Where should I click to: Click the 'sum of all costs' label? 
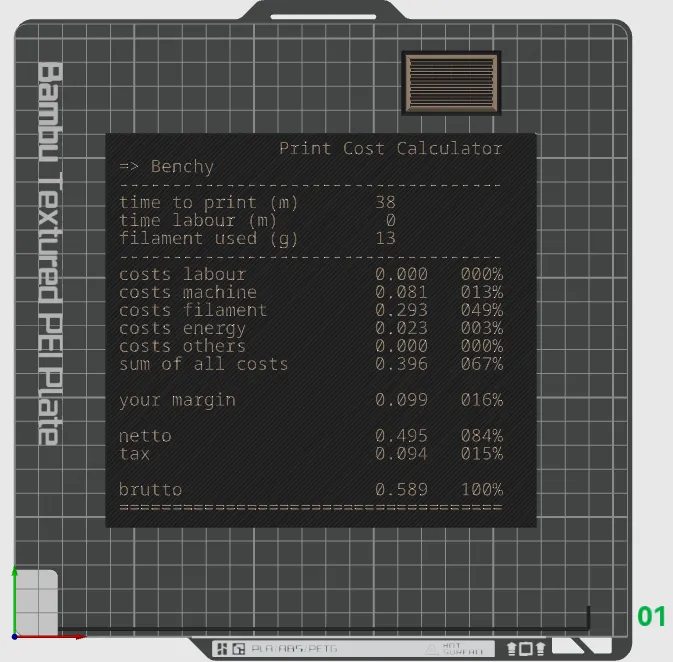[x=203, y=364]
